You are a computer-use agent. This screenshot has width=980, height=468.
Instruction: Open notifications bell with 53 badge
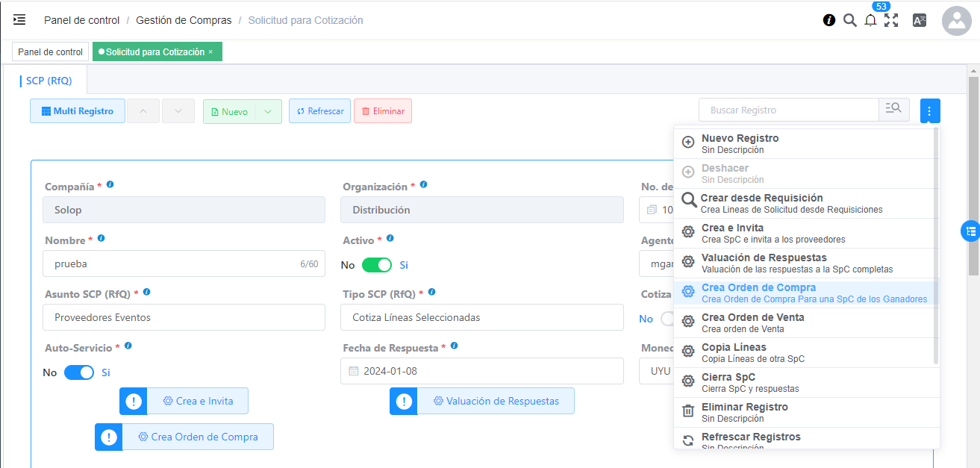(x=870, y=20)
